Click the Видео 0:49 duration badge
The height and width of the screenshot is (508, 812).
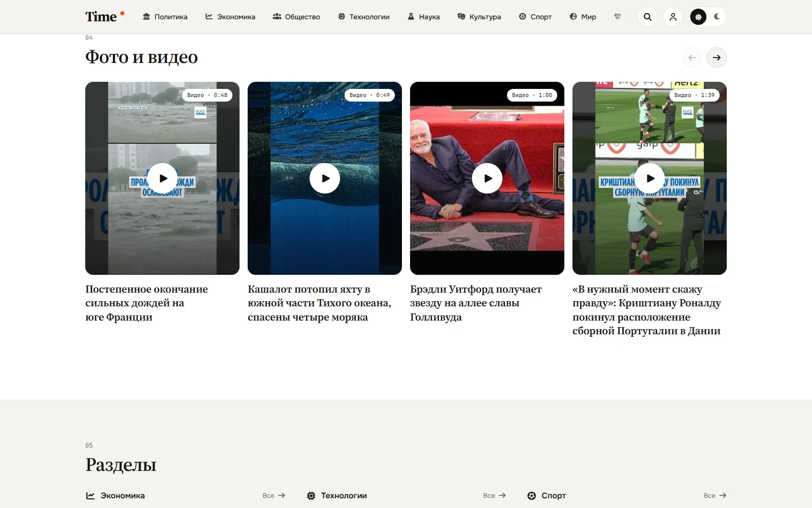[369, 95]
